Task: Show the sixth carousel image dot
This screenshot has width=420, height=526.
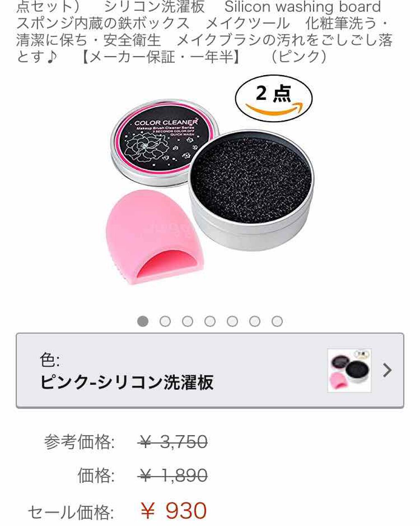Action: (255, 321)
